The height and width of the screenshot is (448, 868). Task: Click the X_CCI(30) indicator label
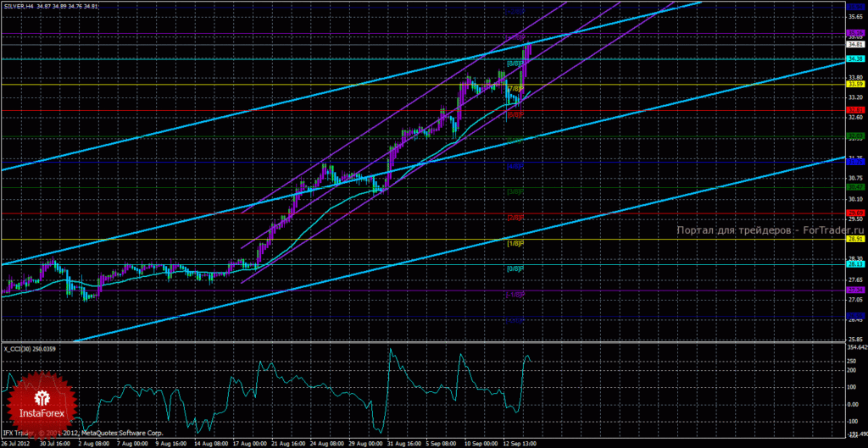coord(19,348)
